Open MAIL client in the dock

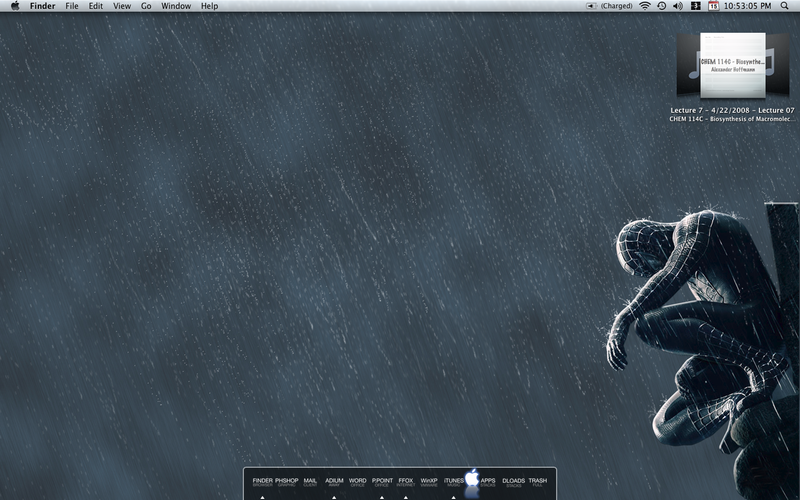tap(310, 483)
